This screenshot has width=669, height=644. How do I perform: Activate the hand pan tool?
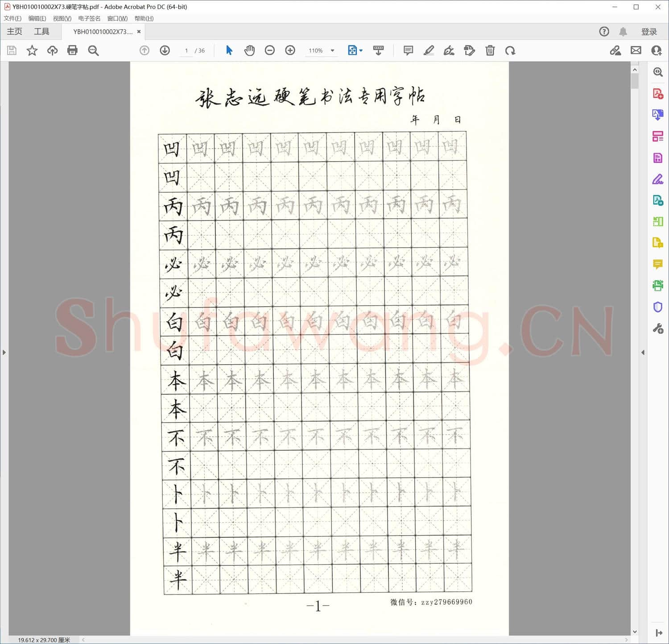click(x=249, y=50)
